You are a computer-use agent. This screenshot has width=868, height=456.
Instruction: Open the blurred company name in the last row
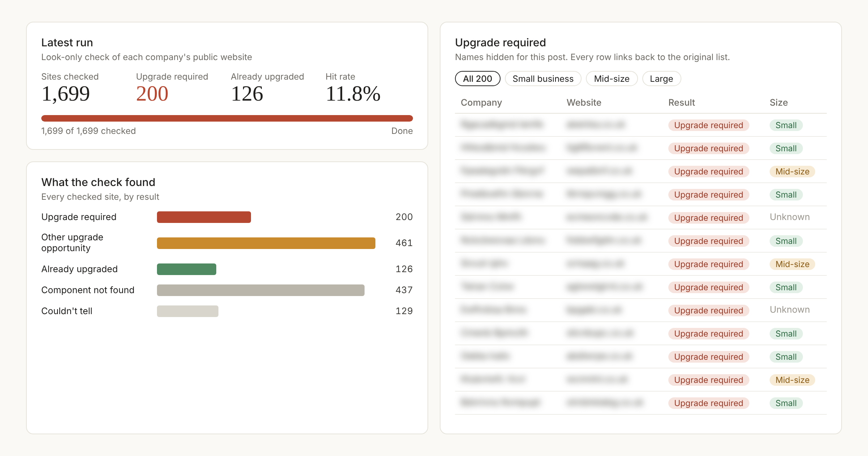[x=501, y=402]
